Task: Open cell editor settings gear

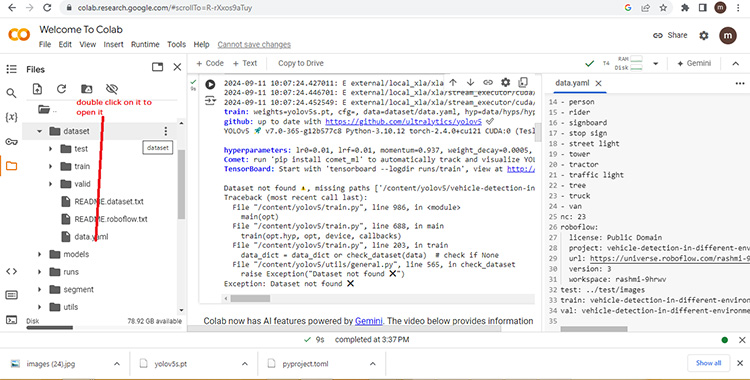Action: pos(506,82)
